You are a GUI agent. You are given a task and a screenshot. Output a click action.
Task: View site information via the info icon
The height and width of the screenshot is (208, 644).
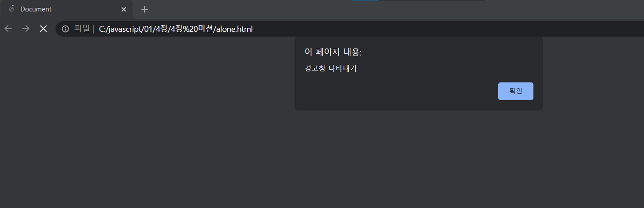click(65, 29)
